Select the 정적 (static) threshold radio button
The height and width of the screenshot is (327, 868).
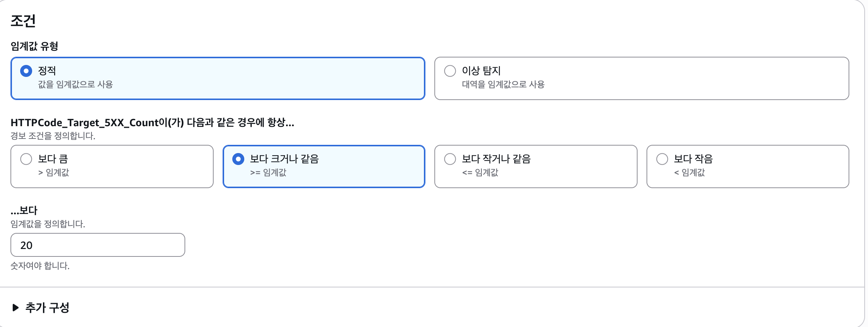click(x=26, y=71)
